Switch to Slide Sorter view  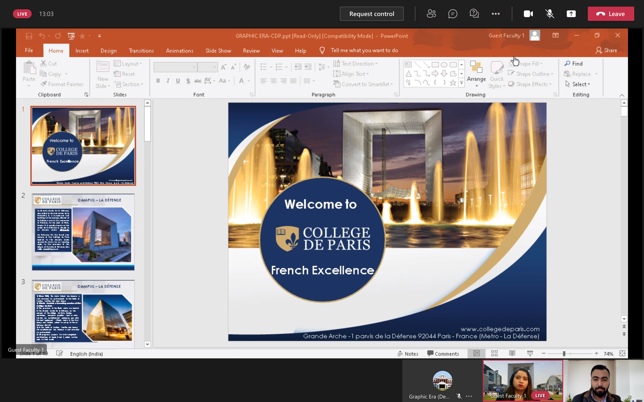(x=494, y=353)
